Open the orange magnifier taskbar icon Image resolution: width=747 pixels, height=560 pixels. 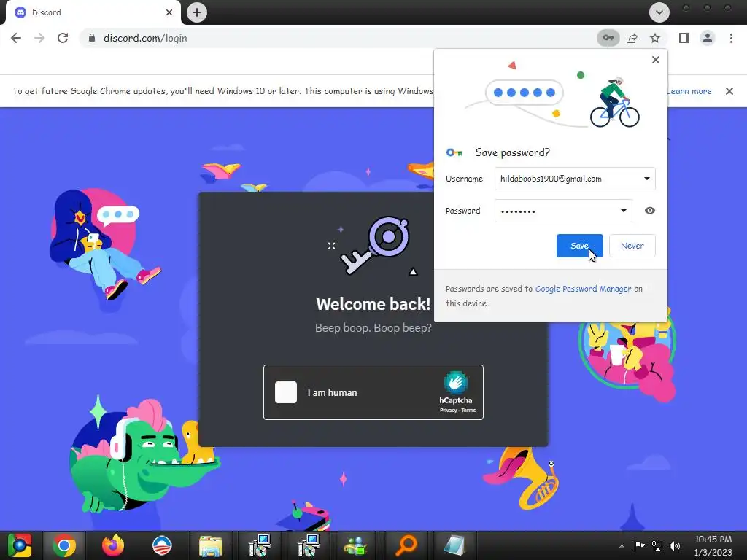[406, 545]
